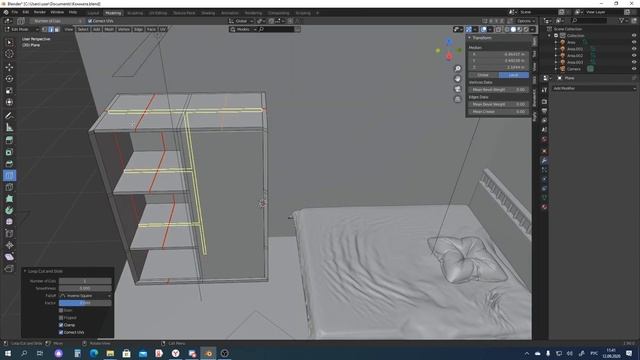Toggle Correct UVs in Loop Cut panel

coord(61,333)
